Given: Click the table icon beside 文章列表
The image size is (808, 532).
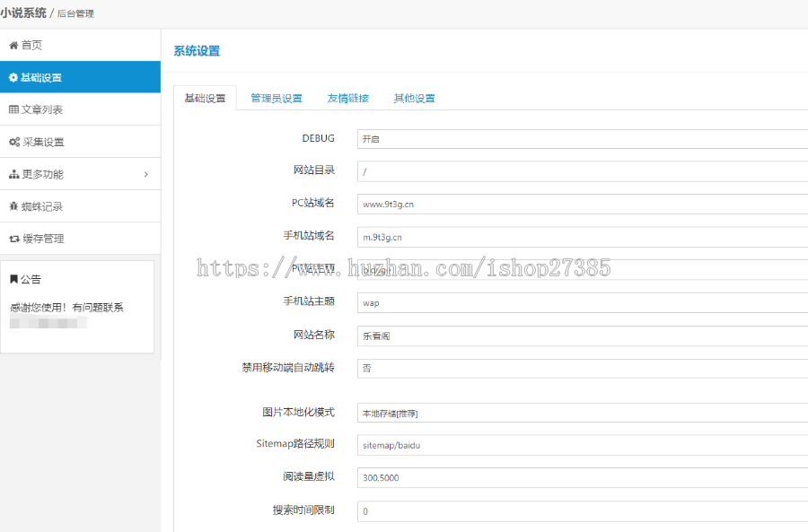Looking at the screenshot, I should click(13, 109).
